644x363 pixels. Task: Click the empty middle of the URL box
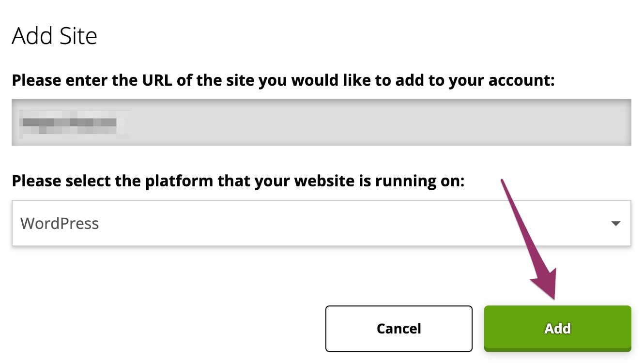(x=339, y=122)
